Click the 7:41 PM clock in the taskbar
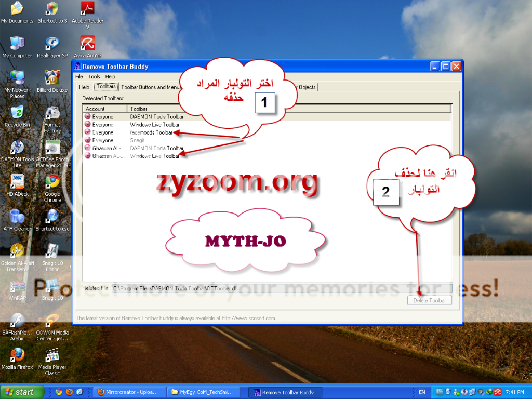Viewport: 532px width, 399px height. (x=515, y=392)
